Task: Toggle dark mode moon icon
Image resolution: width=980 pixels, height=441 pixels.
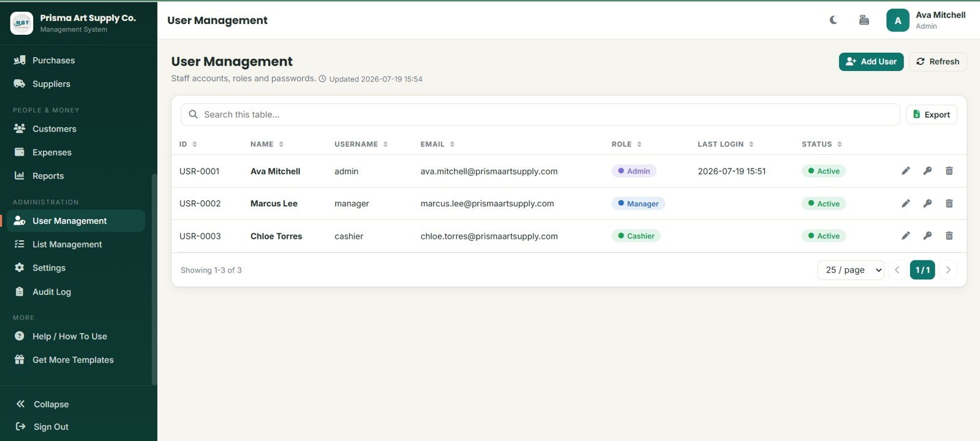Action: pyautogui.click(x=834, y=20)
